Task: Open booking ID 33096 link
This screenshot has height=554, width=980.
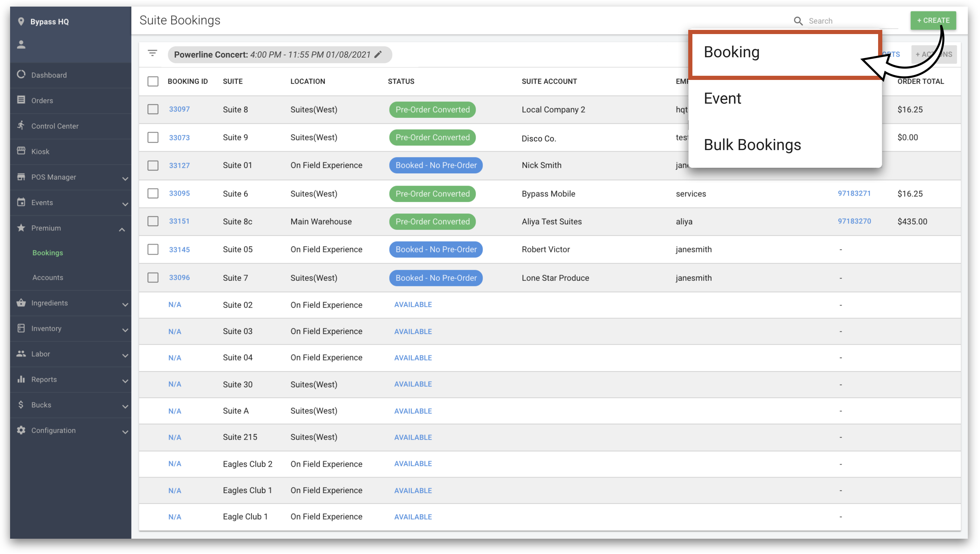Action: point(179,277)
